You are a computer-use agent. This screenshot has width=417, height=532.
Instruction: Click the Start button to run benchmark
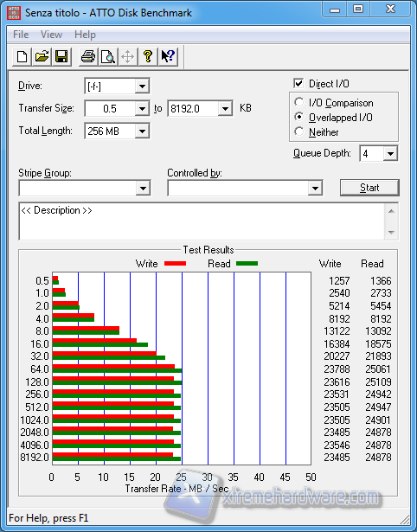[369, 188]
